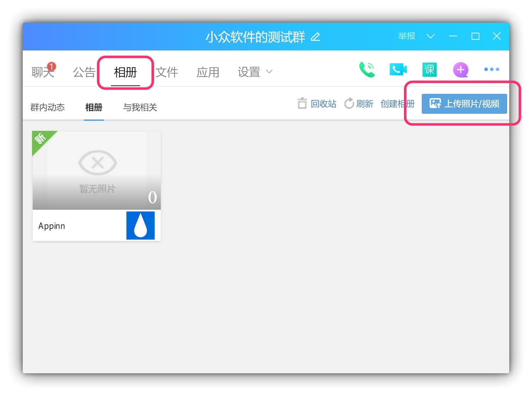The height and width of the screenshot is (396, 532).
Task: Click the 举报 report link
Action: point(406,36)
